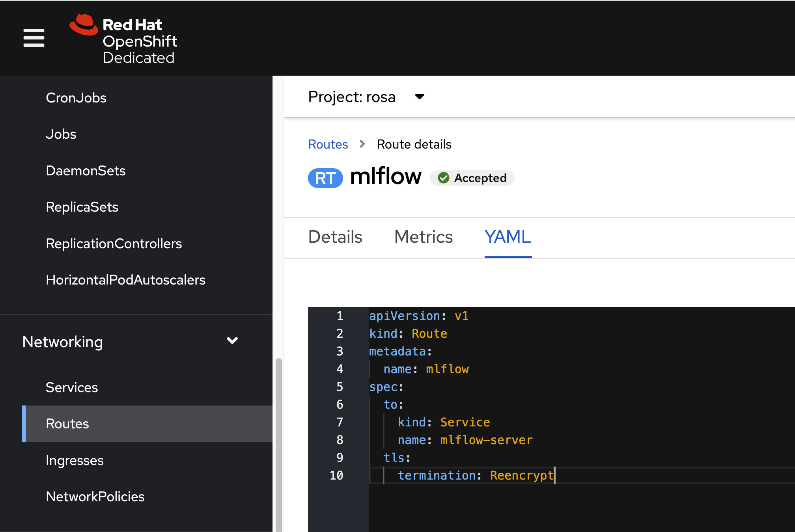Viewport: 795px width, 532px height.
Task: Open ReplicaSets in the sidebar
Action: point(82,207)
